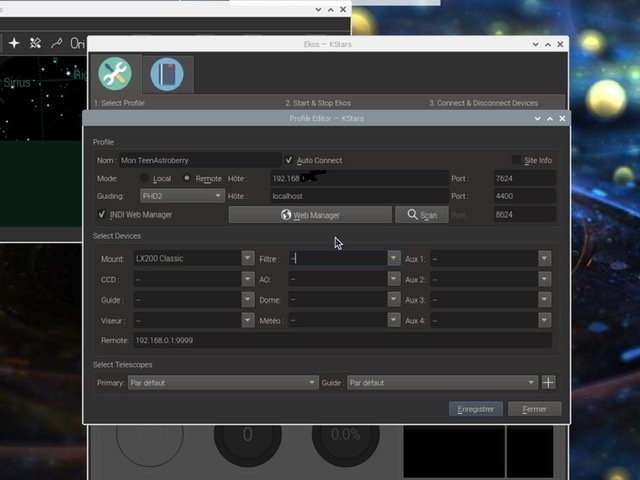Open the Guiding PHD2 dropdown
640x480 pixels.
click(182, 196)
